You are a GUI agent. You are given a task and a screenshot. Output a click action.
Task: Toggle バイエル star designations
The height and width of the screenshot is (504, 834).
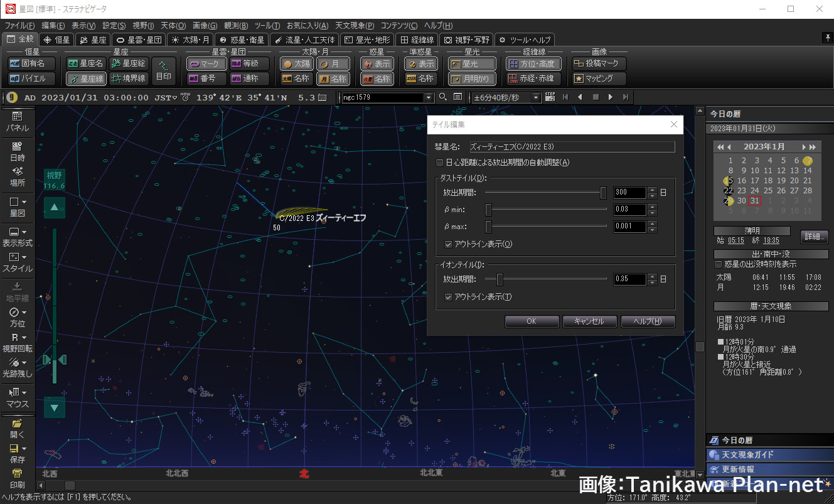coord(32,79)
